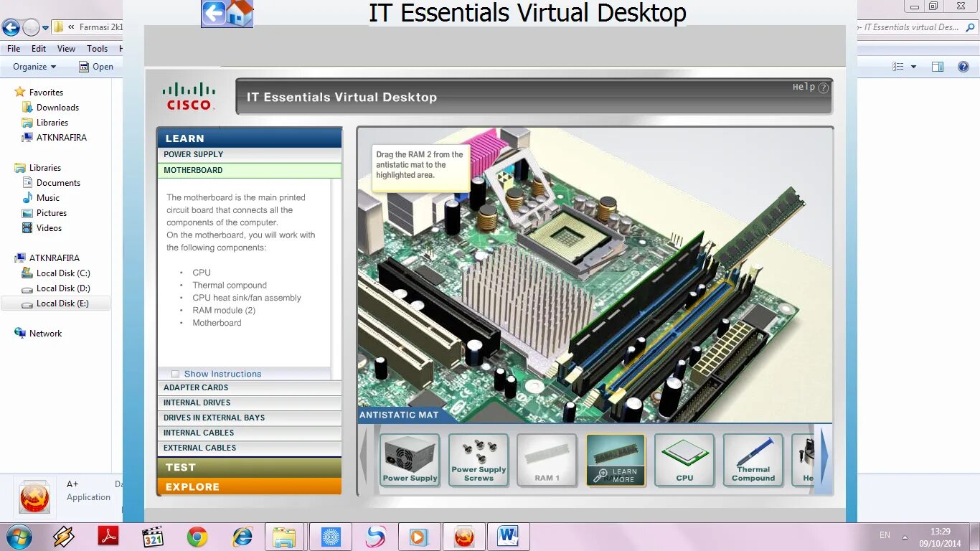Open the LEARN section header

249,138
